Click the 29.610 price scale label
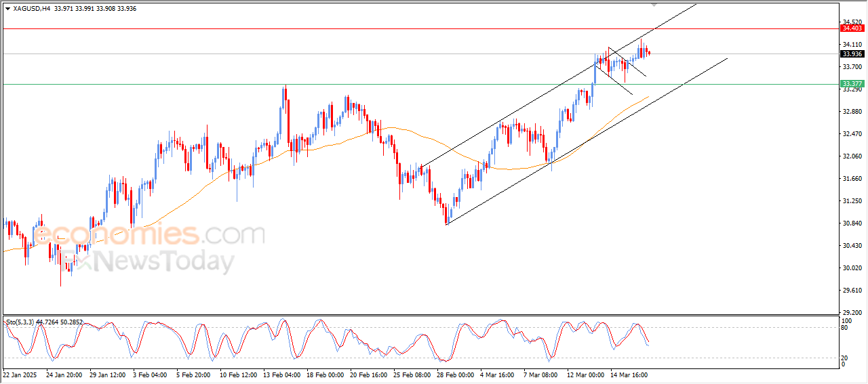 pyautogui.click(x=852, y=291)
